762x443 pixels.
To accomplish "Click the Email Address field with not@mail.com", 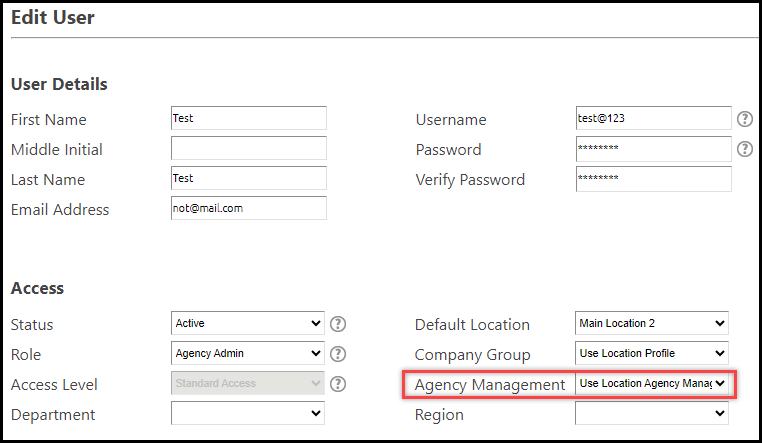I will pyautogui.click(x=249, y=208).
